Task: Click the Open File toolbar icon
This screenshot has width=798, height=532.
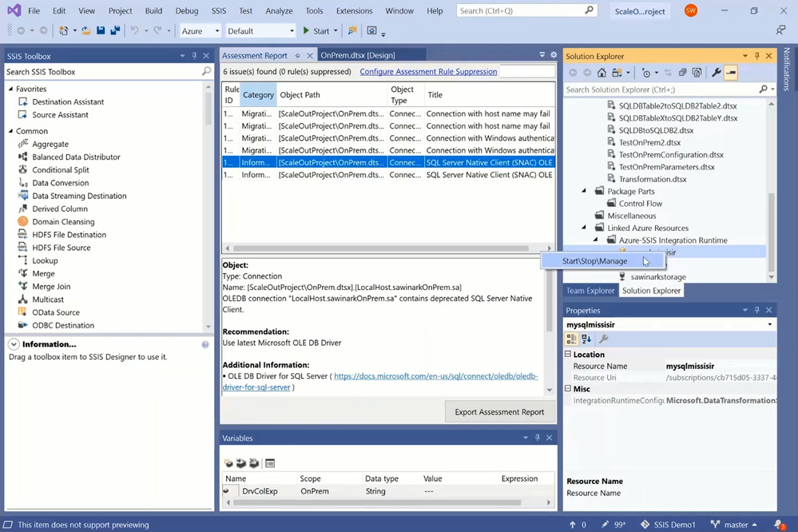Action: click(x=86, y=31)
